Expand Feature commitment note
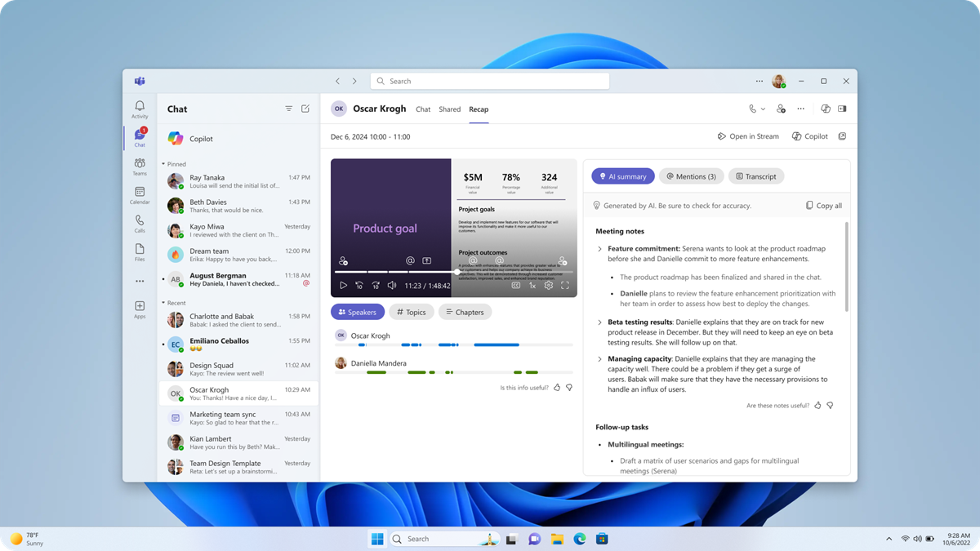The height and width of the screenshot is (551, 980). tap(599, 249)
